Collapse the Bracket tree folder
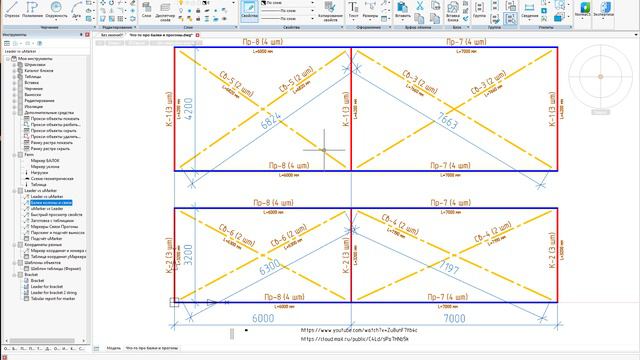 click(x=14, y=275)
